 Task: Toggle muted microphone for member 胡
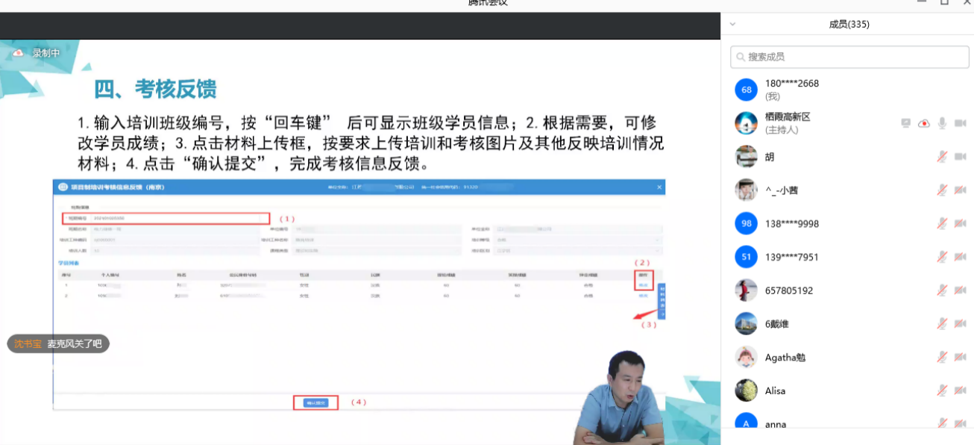(943, 157)
